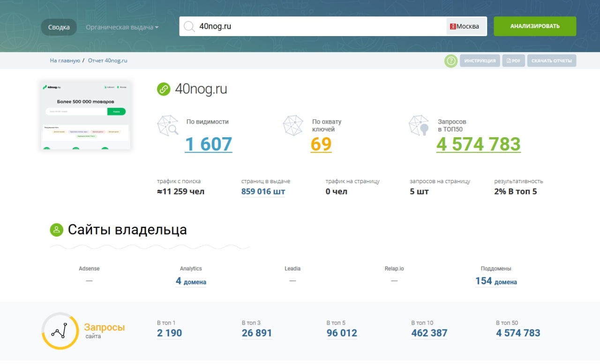Click the Сайты владельца section heading
This screenshot has height=364, width=600.
(127, 230)
